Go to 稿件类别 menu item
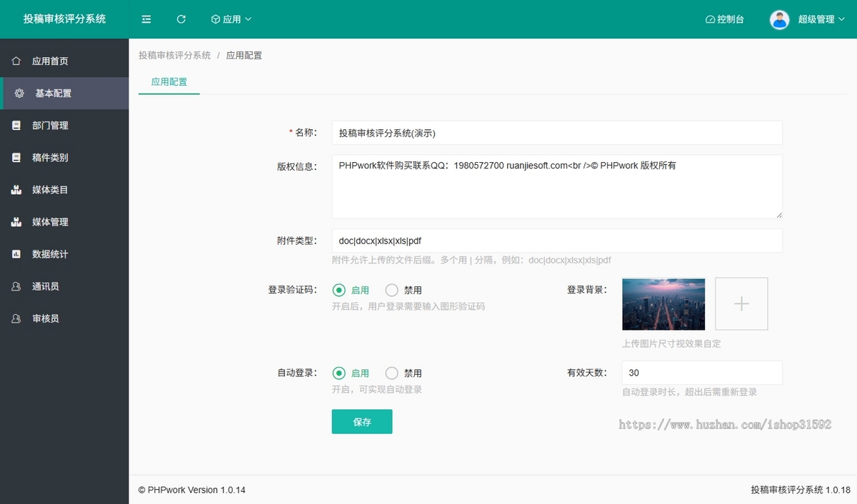Viewport: 857px width, 504px height. pyautogui.click(x=64, y=158)
